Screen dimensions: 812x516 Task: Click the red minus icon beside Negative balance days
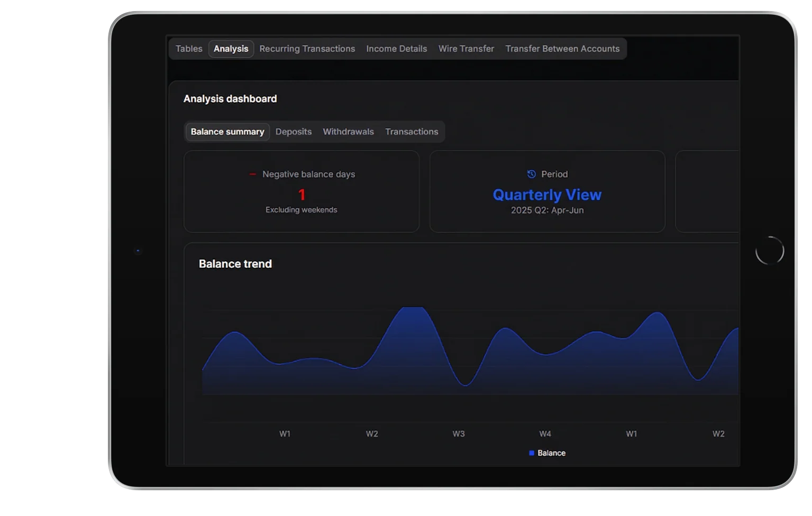(253, 174)
